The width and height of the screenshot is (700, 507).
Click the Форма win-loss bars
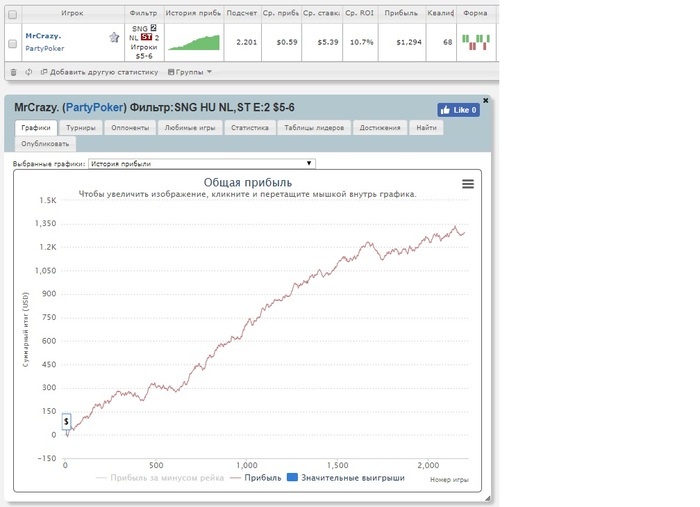coord(476,42)
